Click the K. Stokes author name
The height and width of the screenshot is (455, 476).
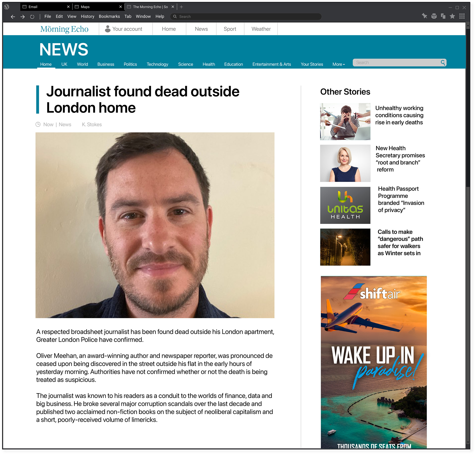(x=92, y=124)
